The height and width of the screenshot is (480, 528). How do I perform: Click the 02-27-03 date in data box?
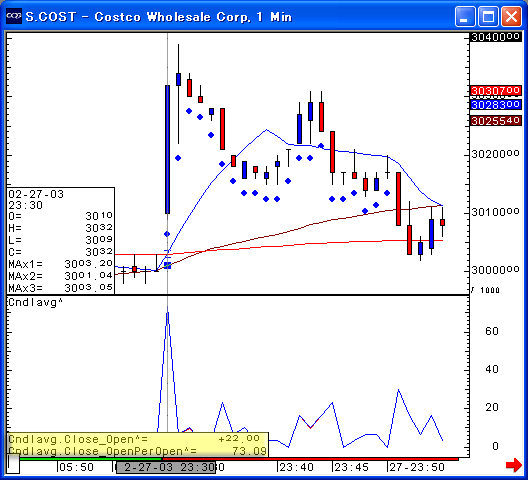(x=36, y=194)
